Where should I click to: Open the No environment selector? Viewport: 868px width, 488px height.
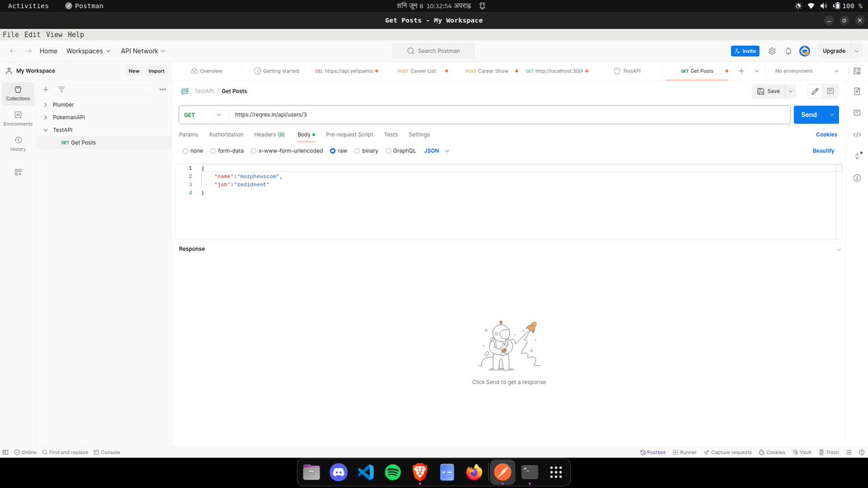pos(807,71)
